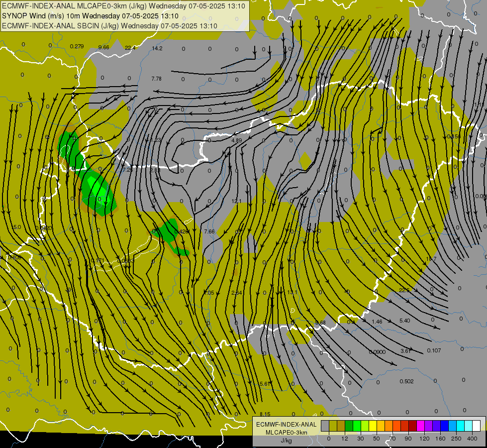487x448 pixels.
Task: Click the J/kg unit label in the legend
Action: tap(287, 441)
